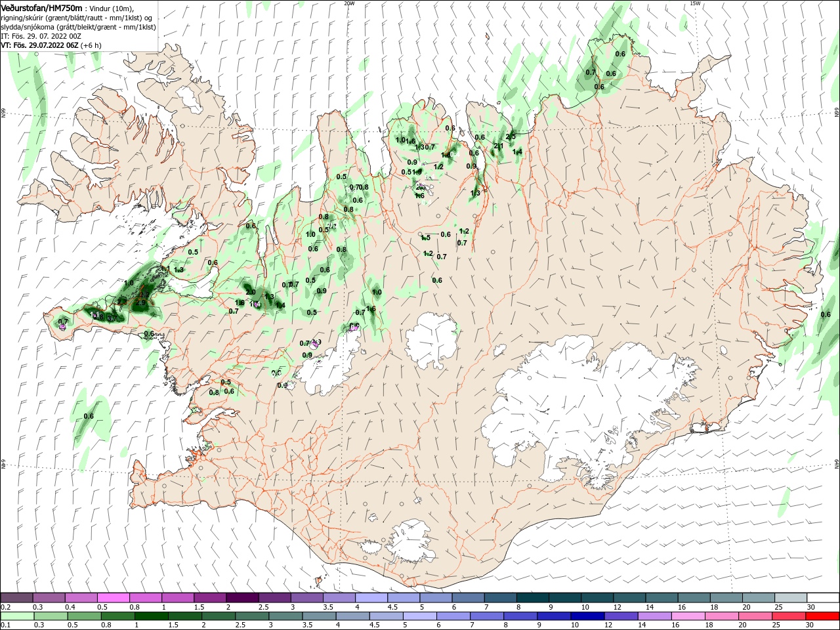This screenshot has height=630, width=840.
Task: Click the 2.0 rainfall value on the map
Action: coord(250,292)
